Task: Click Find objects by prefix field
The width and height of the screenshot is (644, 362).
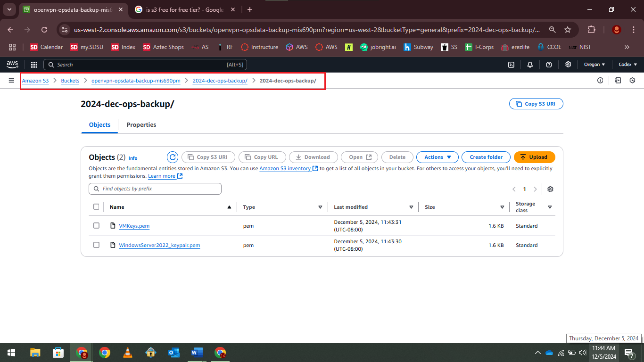Action: (155, 189)
